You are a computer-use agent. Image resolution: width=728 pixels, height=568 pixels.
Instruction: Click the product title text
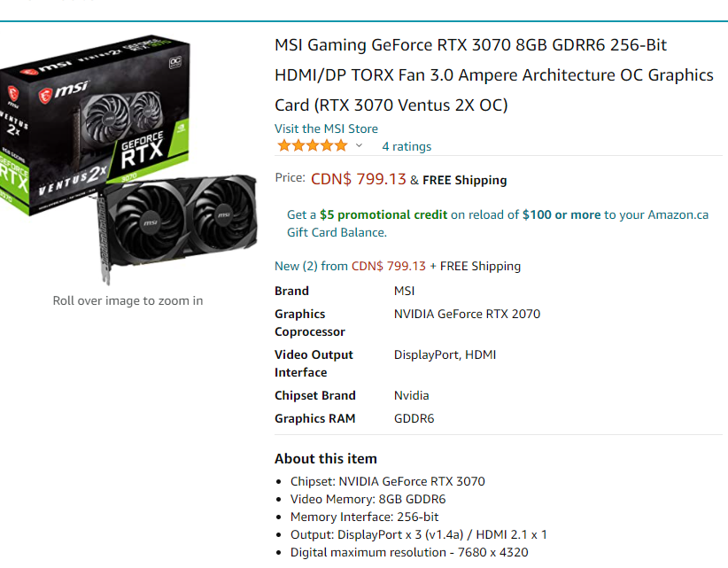pos(494,74)
